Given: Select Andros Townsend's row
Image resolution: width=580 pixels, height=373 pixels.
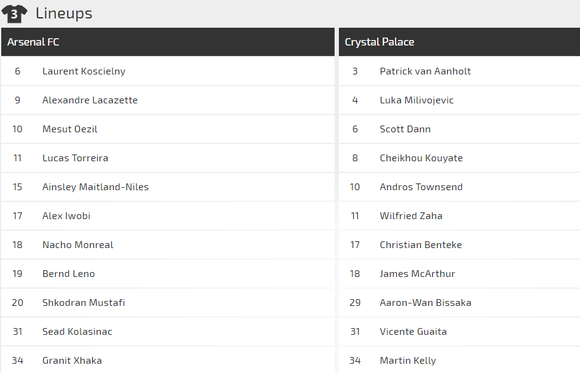Looking at the screenshot, I should (x=459, y=187).
